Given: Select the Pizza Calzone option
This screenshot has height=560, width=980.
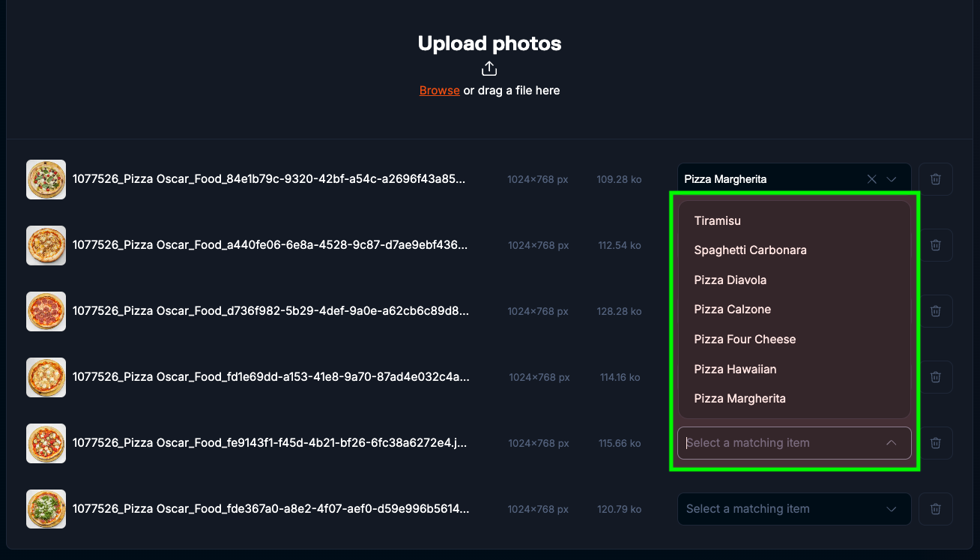Looking at the screenshot, I should pos(732,310).
